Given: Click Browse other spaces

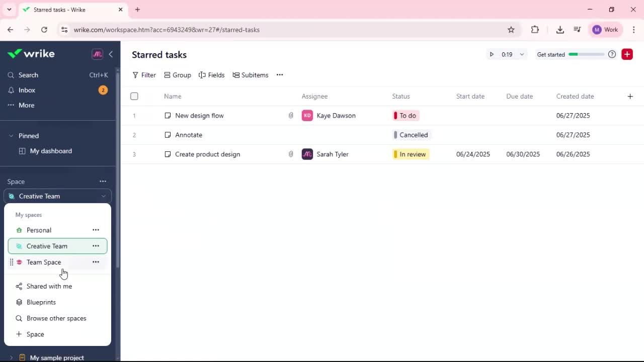Looking at the screenshot, I should [x=56, y=319].
